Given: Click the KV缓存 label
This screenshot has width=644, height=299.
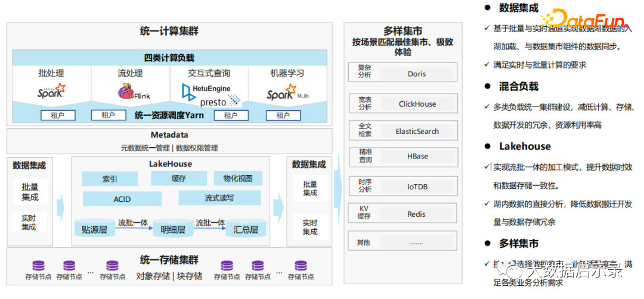Looking at the screenshot, I should click(364, 213).
